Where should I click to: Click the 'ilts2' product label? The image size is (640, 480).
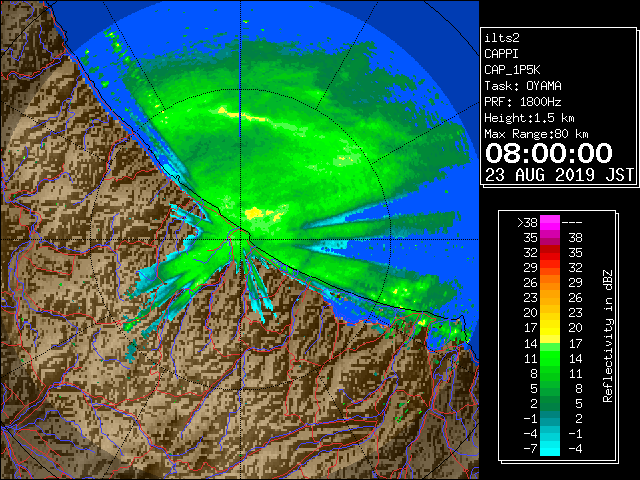point(502,38)
